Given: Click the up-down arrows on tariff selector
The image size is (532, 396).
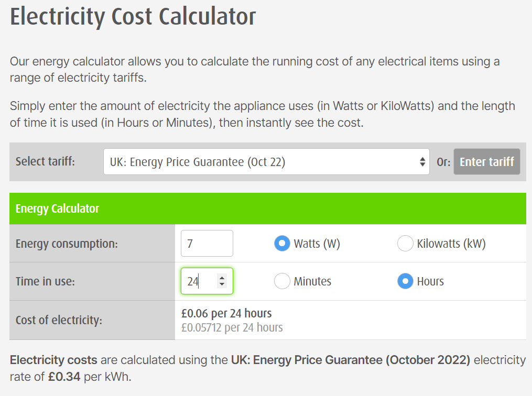Looking at the screenshot, I should click(422, 162).
